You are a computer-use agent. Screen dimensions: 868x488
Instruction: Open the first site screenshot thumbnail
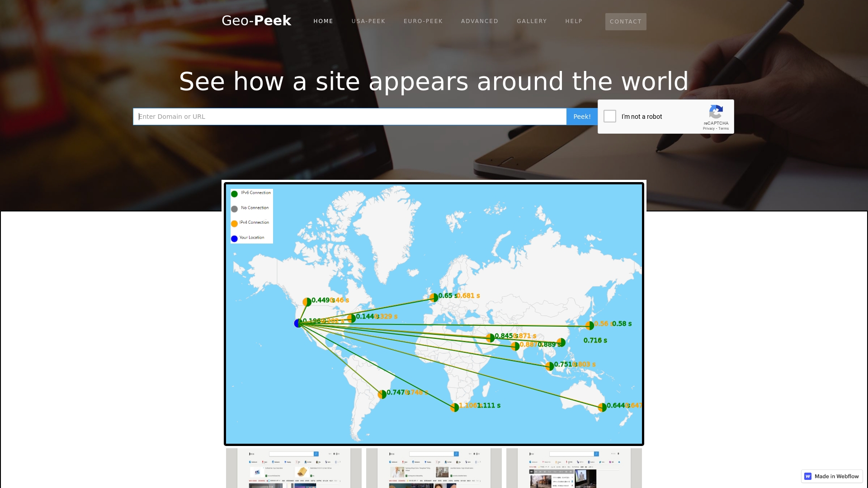tap(294, 468)
